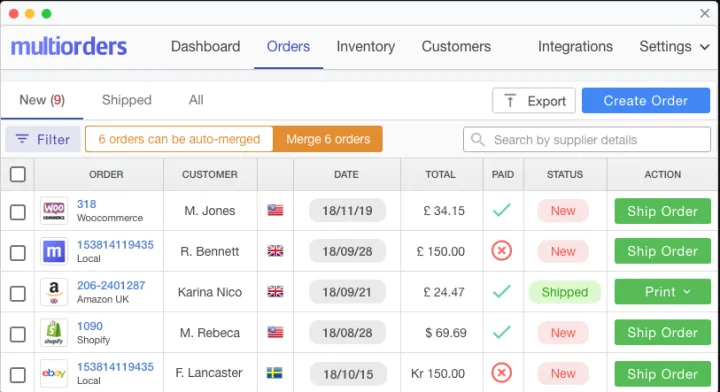Check the box for order 318
The height and width of the screenshot is (392, 720).
coord(18,212)
